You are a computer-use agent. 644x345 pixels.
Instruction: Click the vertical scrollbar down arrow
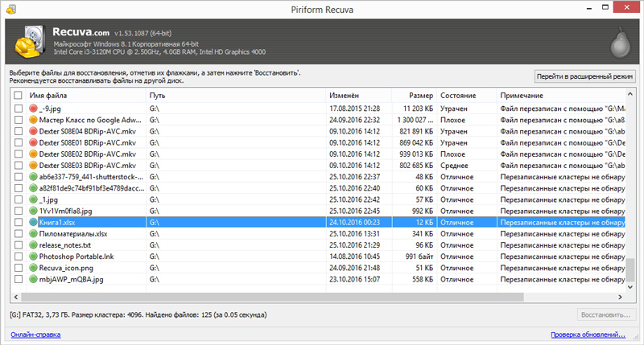(x=630, y=287)
